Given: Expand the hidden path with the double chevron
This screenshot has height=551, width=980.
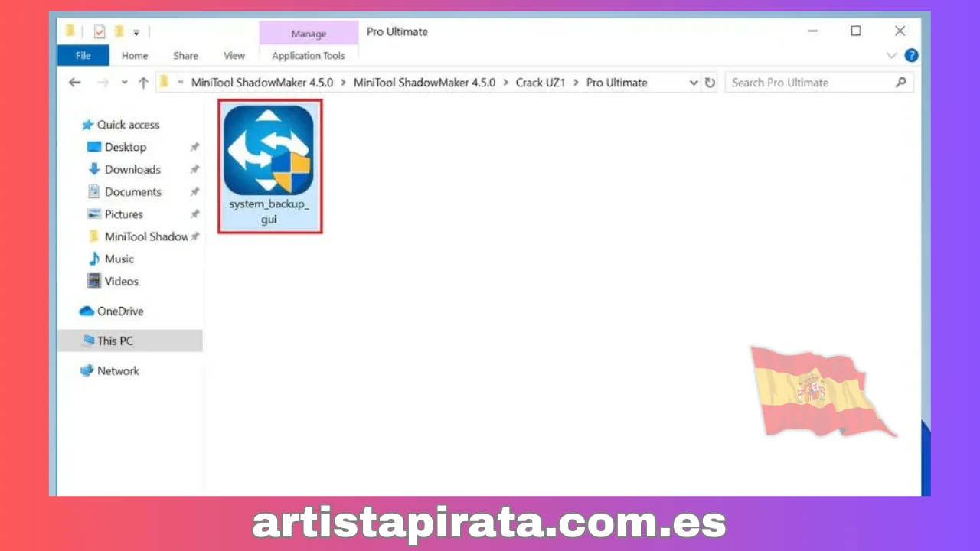Looking at the screenshot, I should pyautogui.click(x=181, y=83).
